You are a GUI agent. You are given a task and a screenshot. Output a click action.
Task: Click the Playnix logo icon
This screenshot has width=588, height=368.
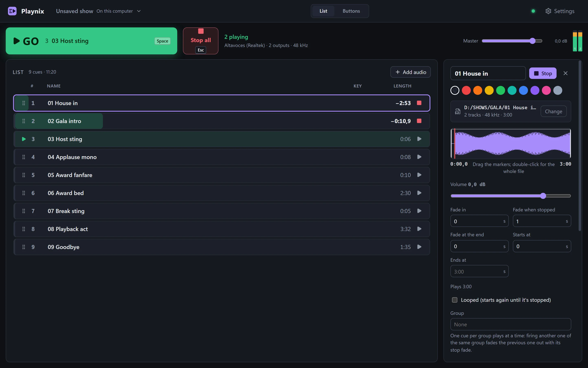click(x=12, y=11)
